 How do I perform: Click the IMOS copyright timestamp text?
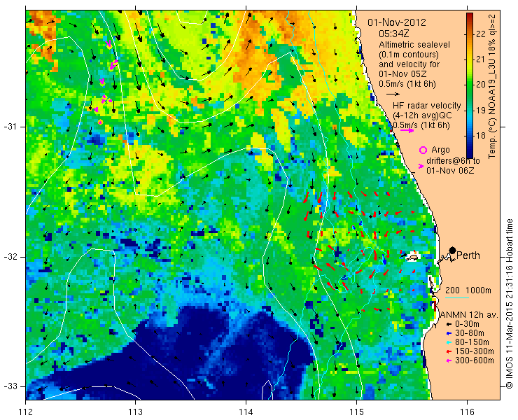point(510,304)
